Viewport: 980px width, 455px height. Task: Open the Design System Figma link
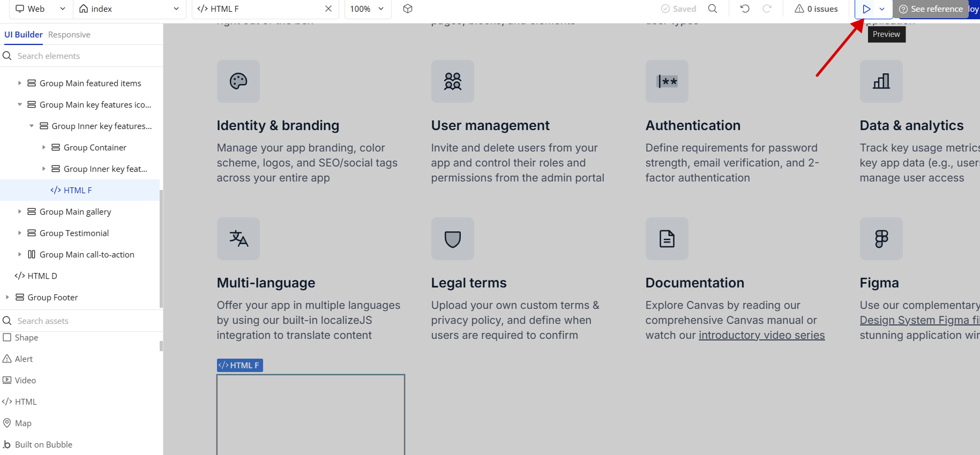pyautogui.click(x=920, y=320)
